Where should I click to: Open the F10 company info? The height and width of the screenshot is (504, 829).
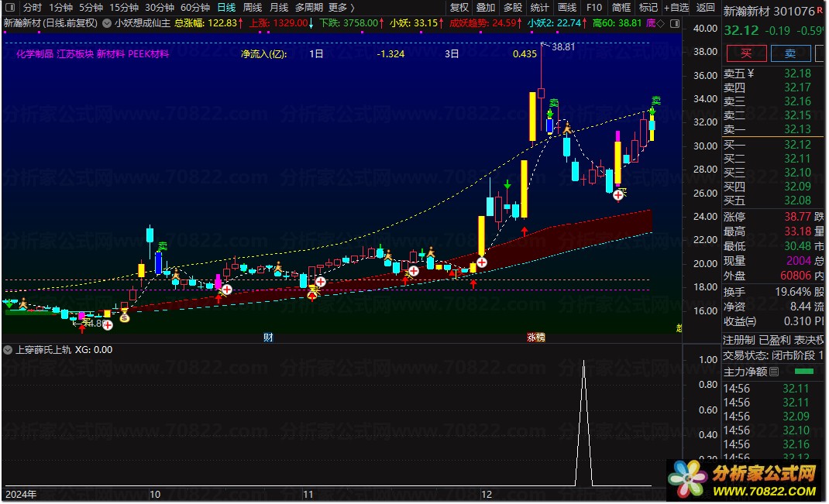pyautogui.click(x=593, y=8)
